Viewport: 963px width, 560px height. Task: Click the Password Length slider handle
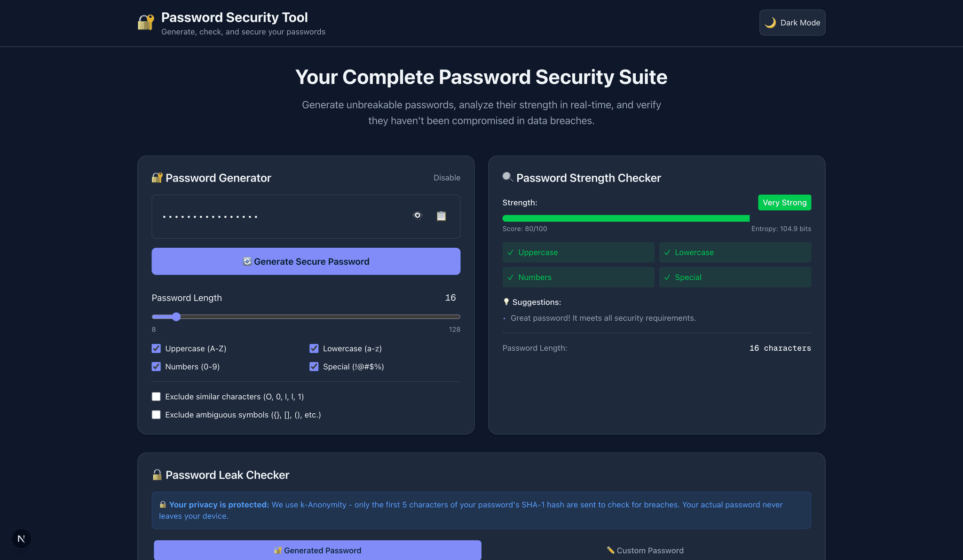point(176,316)
